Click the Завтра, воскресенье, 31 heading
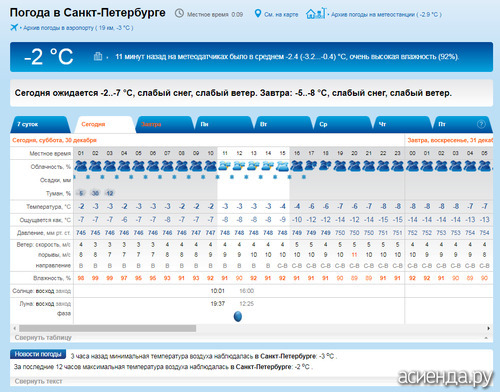 tap(450, 140)
